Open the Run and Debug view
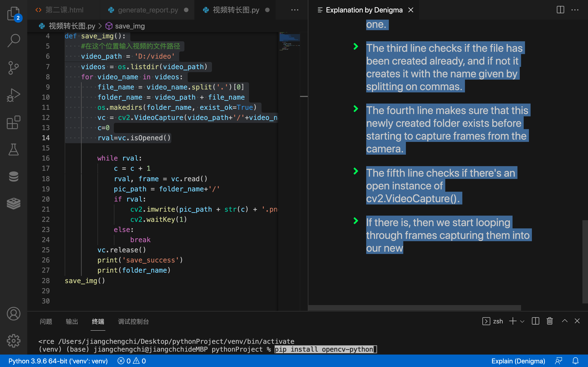Image resolution: width=588 pixels, height=367 pixels. (x=13, y=95)
